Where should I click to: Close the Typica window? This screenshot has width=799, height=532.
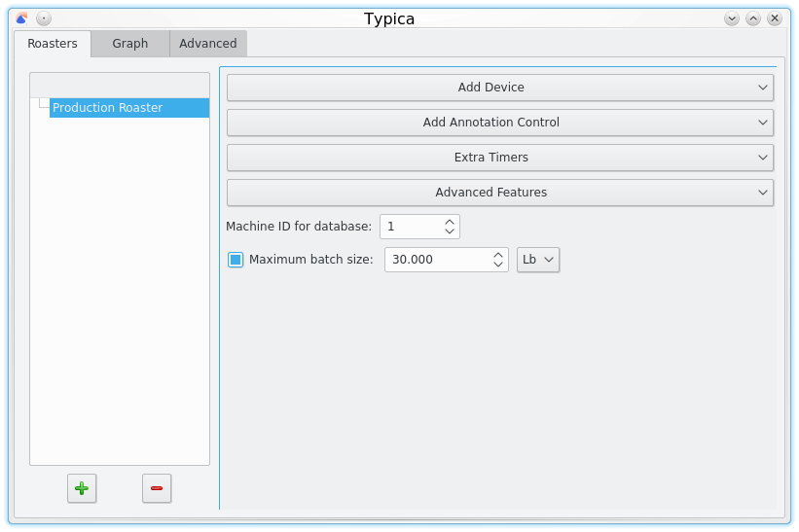775,18
